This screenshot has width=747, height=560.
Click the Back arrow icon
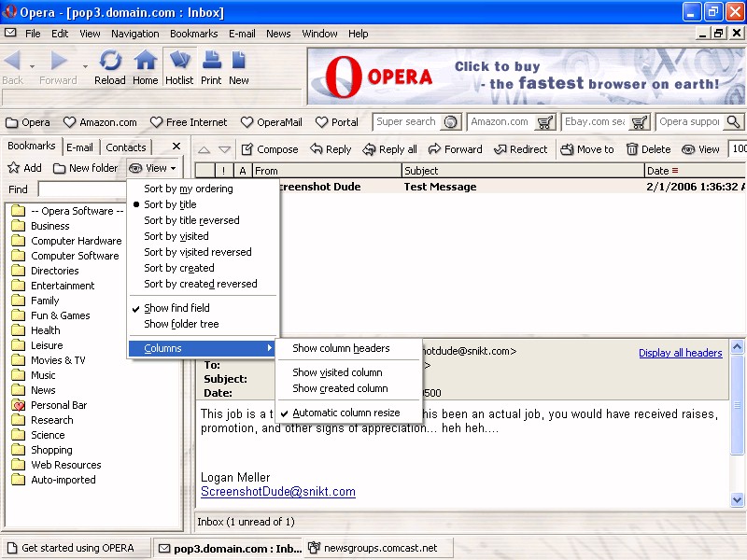point(12,61)
